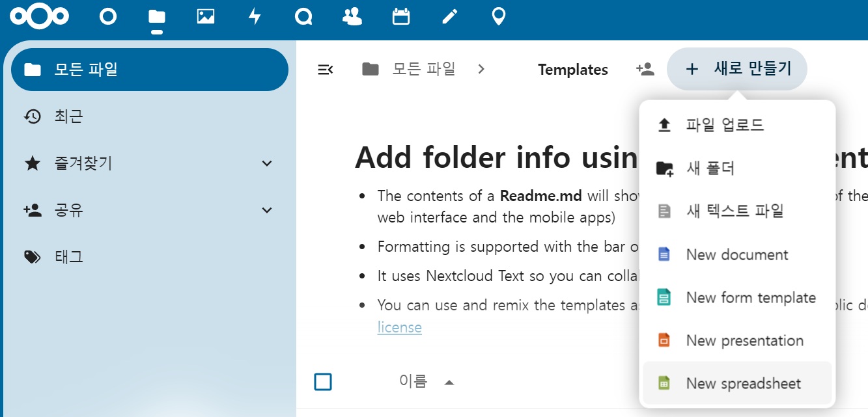Image resolution: width=868 pixels, height=417 pixels.
Task: Click the New presentation orange icon
Action: 664,341
